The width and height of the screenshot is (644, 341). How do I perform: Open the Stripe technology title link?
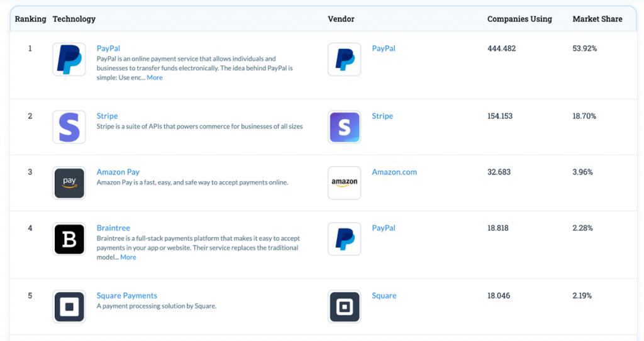click(x=107, y=116)
